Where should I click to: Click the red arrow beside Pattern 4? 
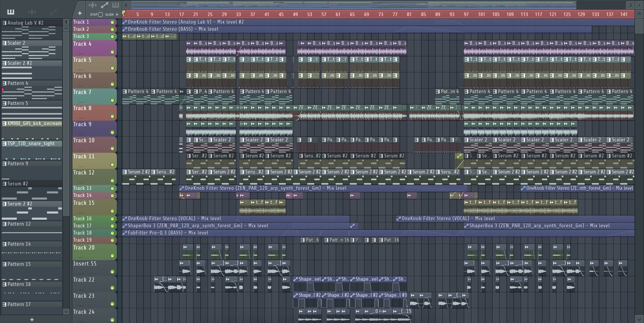click(x=3, y=90)
